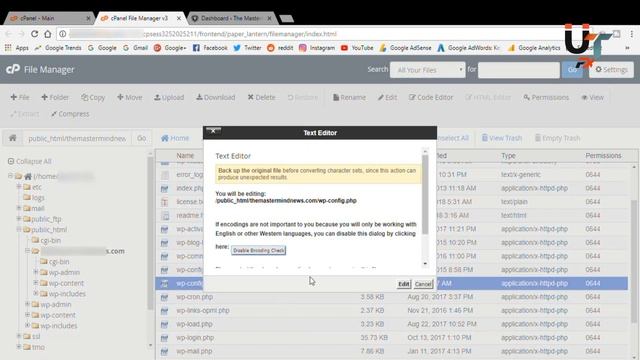Click Collapse All in folder tree
Viewport: 640px width, 360px height.
29,161
